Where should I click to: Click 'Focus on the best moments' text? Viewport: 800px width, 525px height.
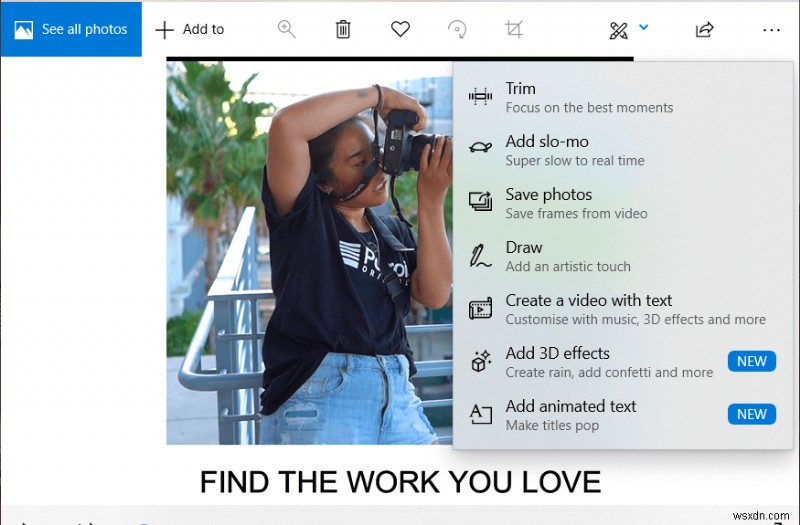[x=589, y=108]
